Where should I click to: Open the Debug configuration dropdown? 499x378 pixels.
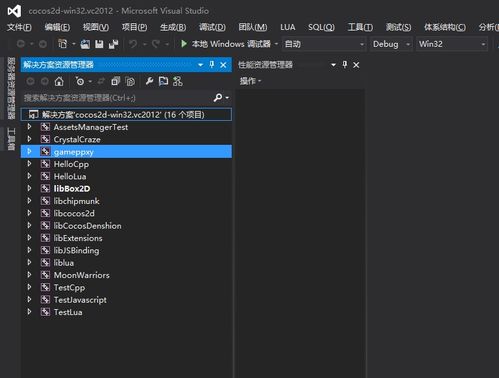(x=391, y=44)
